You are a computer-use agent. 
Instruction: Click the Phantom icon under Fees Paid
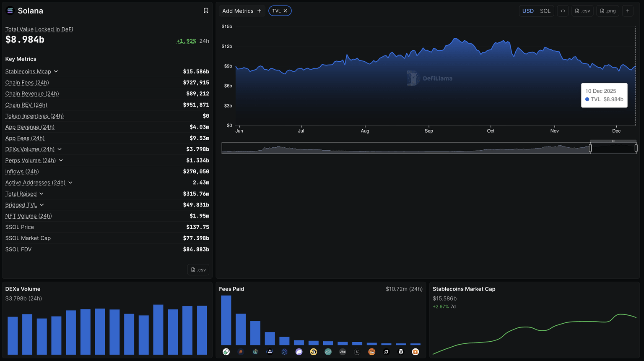299,352
